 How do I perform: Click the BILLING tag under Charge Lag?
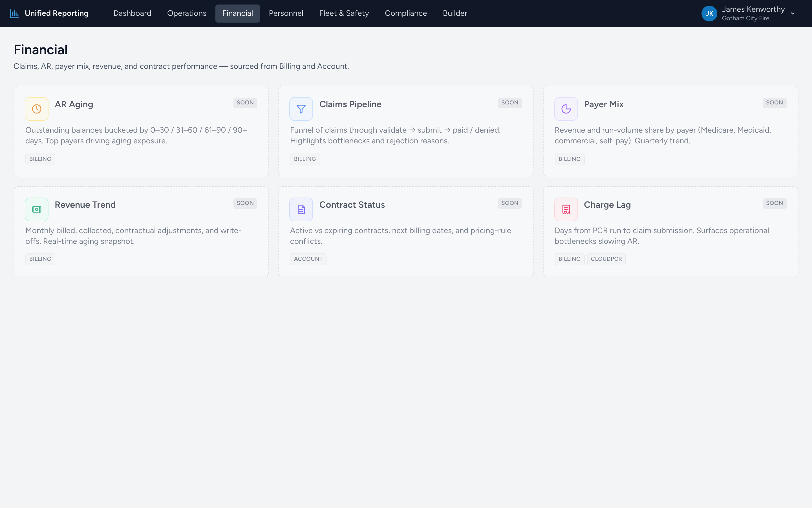point(570,259)
